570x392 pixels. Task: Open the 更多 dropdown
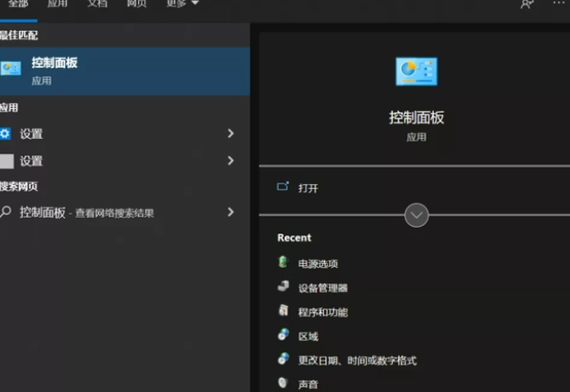182,5
